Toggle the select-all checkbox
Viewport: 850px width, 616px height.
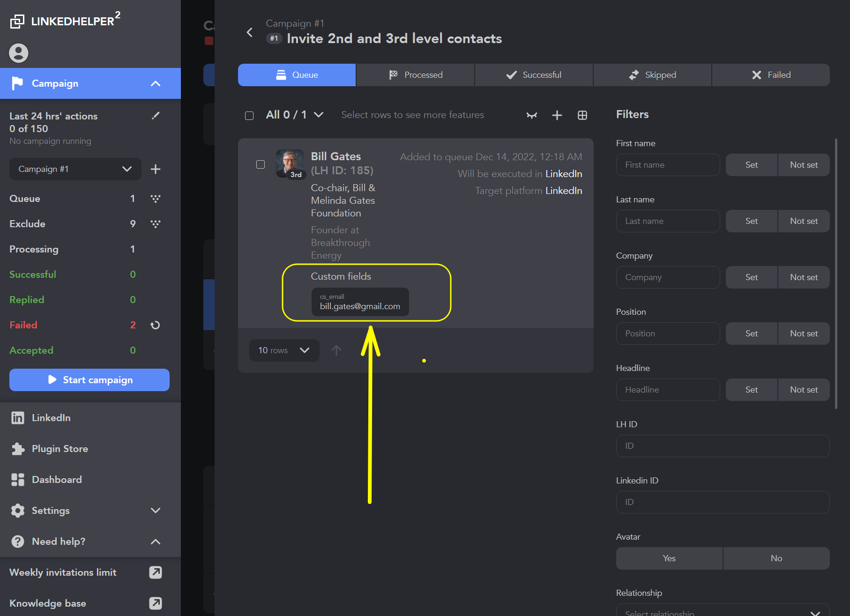pyautogui.click(x=249, y=116)
